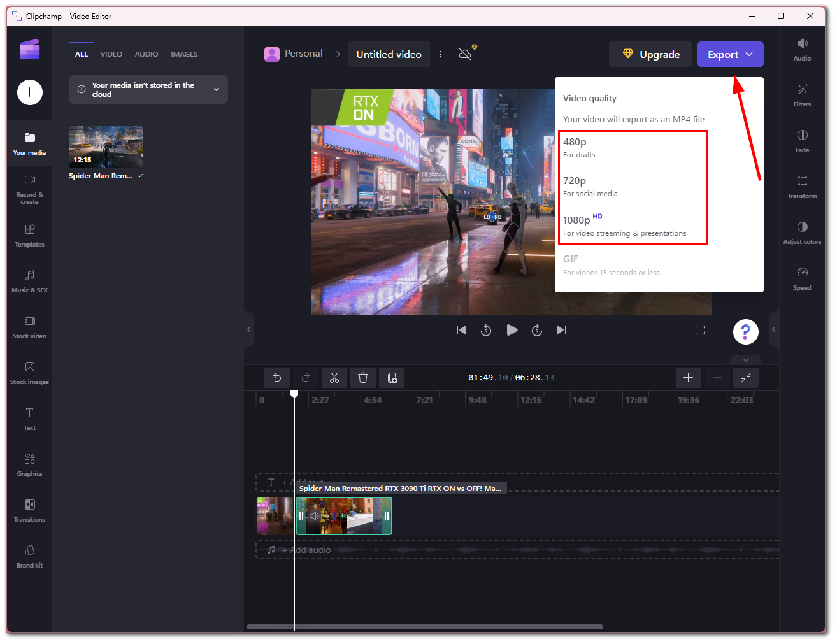Select 480p export quality

point(633,148)
